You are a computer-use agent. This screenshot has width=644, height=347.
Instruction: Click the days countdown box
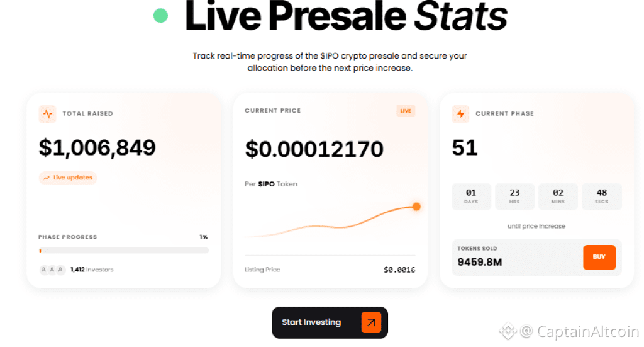coord(471,196)
